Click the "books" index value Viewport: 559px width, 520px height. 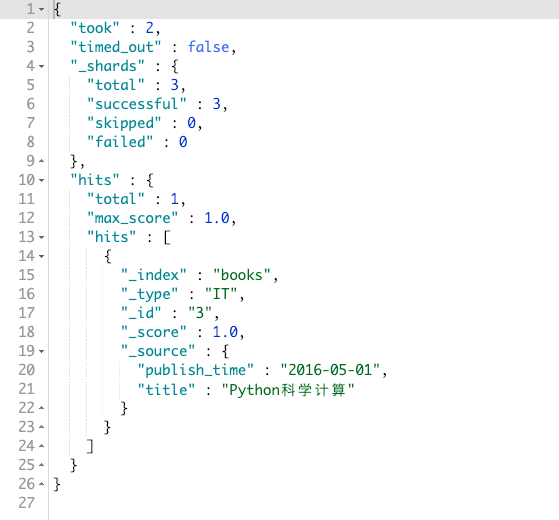tap(242, 275)
